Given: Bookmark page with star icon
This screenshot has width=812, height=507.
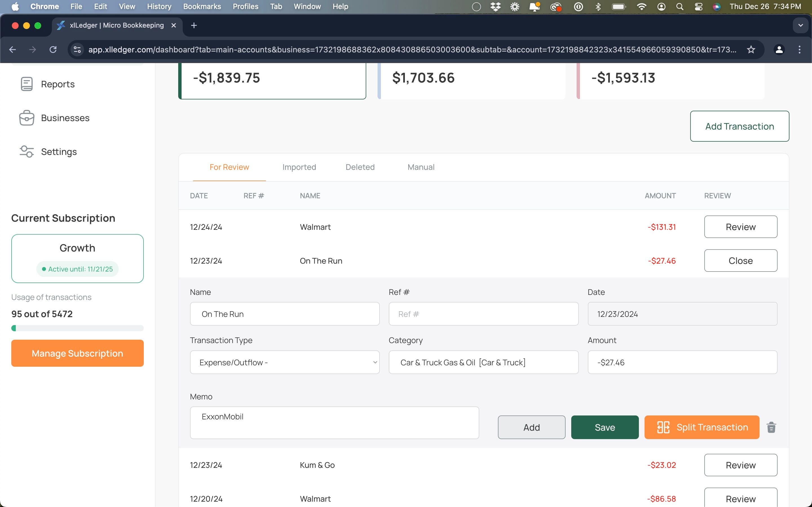Looking at the screenshot, I should [x=751, y=50].
